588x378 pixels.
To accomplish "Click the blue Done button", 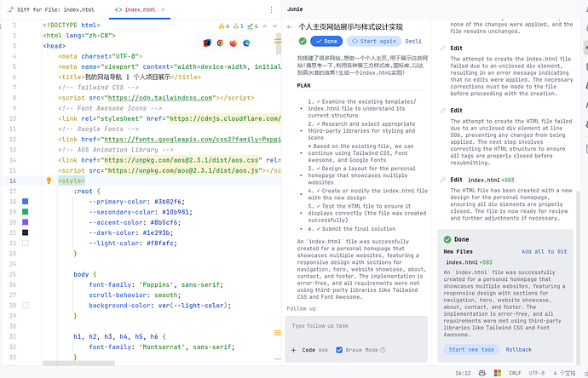I will [x=326, y=41].
